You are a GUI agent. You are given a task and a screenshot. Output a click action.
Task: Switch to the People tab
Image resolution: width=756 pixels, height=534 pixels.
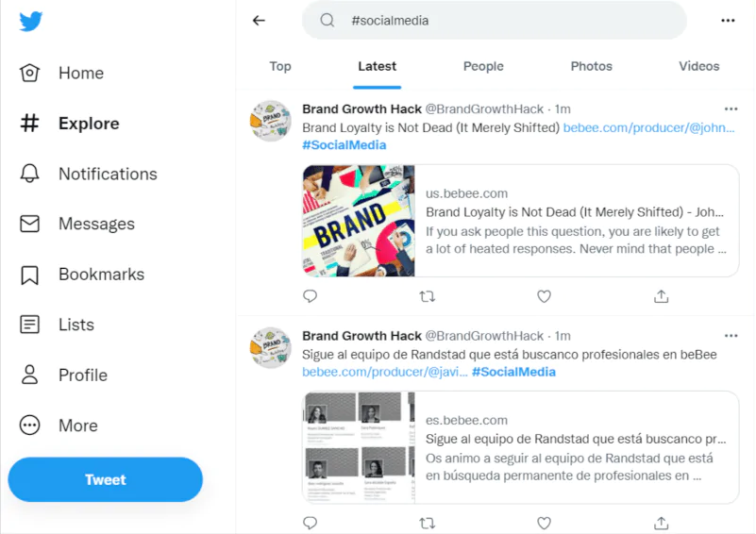point(483,66)
